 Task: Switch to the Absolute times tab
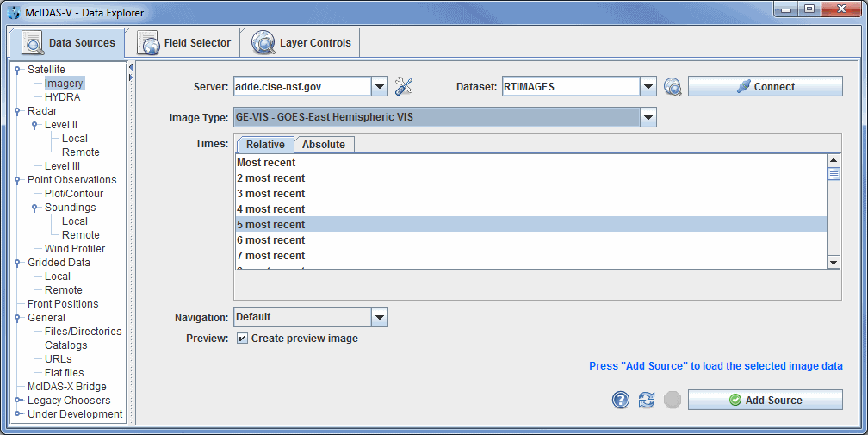point(323,145)
